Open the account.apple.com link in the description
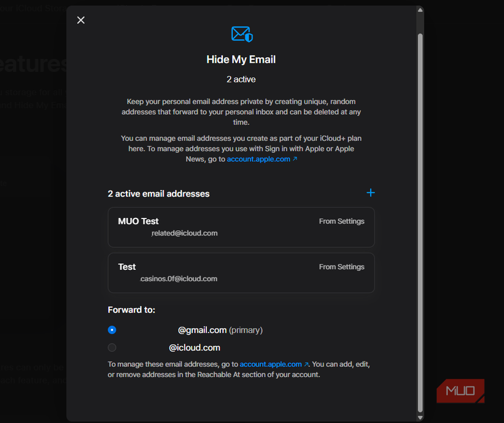504x423 pixels. coord(258,159)
